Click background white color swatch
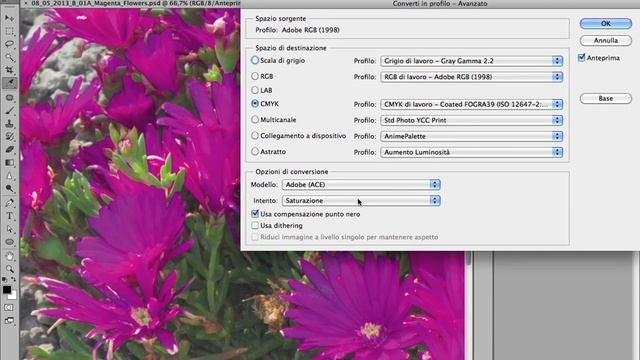The width and height of the screenshot is (640, 360). pos(14,296)
